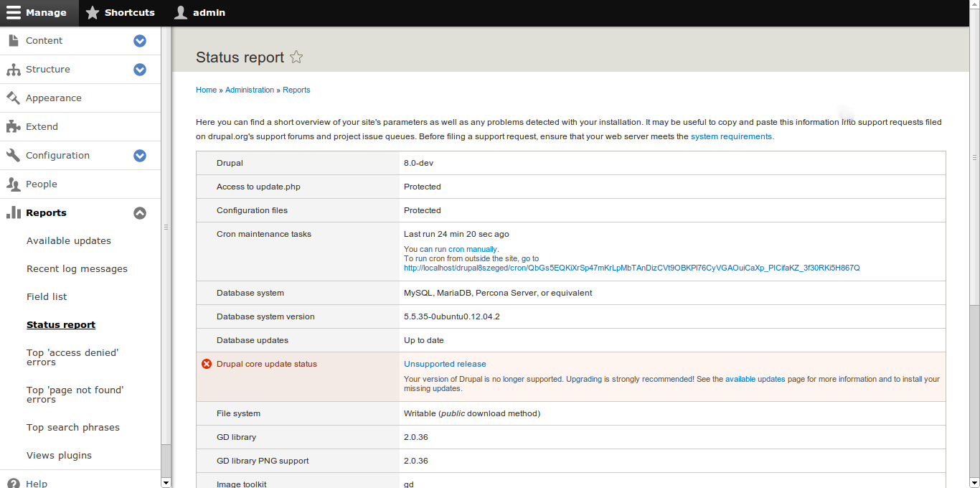This screenshot has width=980, height=488.
Task: Collapse the Reports menu section
Action: coord(140,213)
